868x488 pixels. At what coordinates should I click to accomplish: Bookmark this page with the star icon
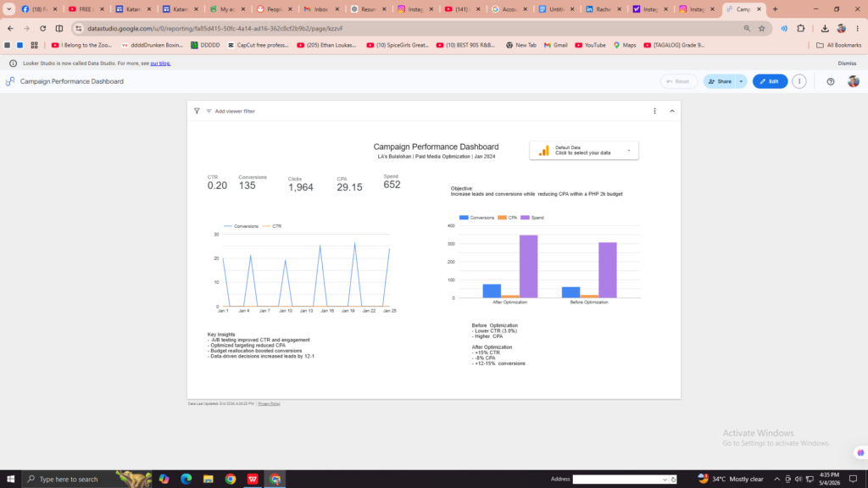762,28
